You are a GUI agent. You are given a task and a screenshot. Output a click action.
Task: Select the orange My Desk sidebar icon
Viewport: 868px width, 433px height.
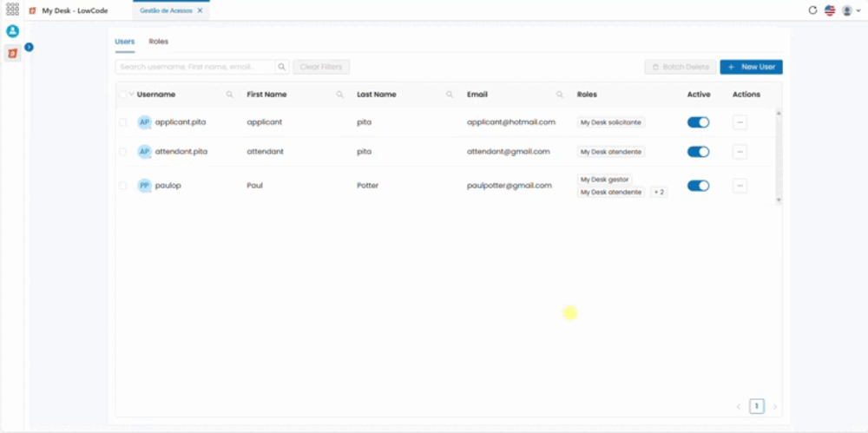pos(12,53)
